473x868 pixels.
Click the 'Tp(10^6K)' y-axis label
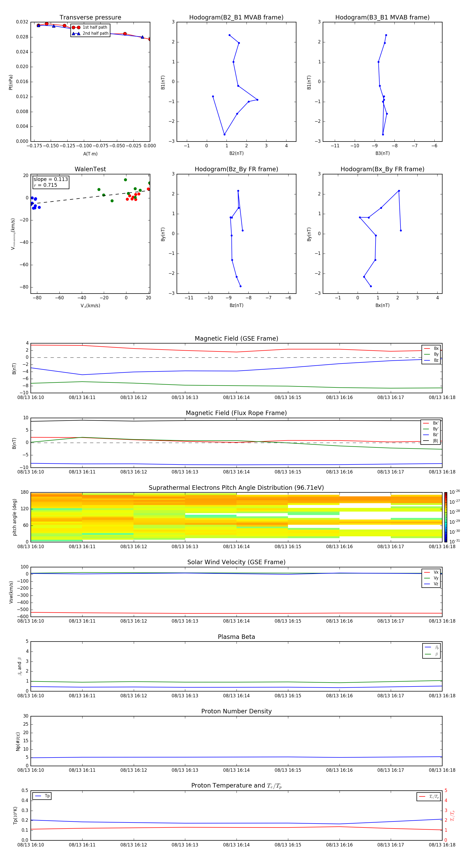(x=15, y=815)
